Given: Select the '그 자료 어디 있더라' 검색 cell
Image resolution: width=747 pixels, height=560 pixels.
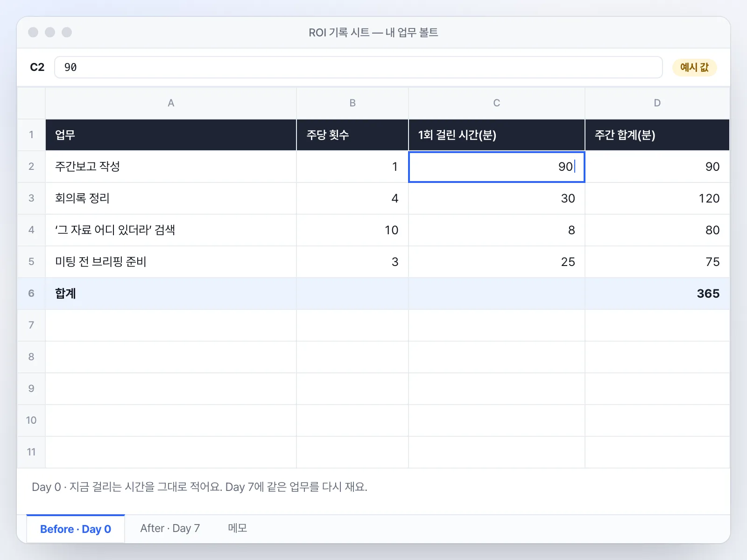Looking at the screenshot, I should pyautogui.click(x=171, y=230).
